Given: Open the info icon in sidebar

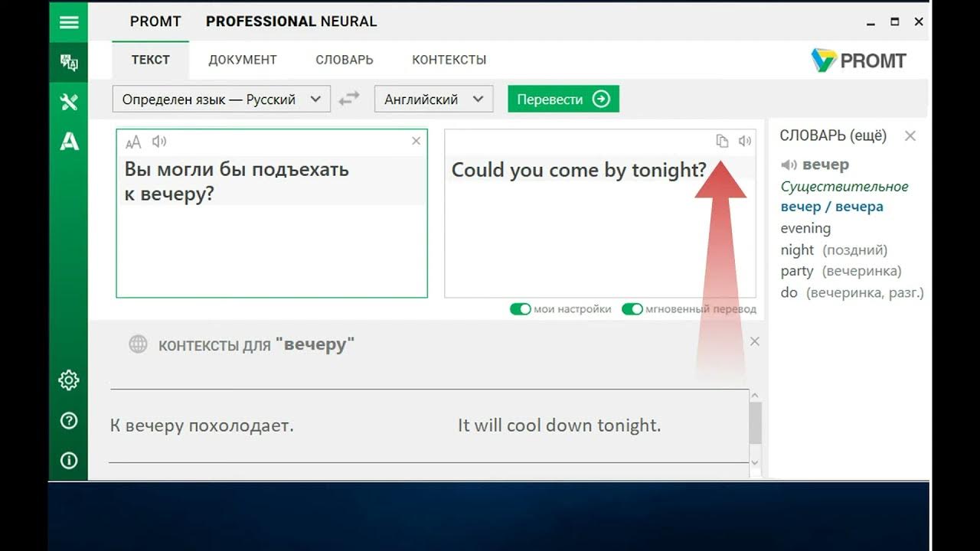Looking at the screenshot, I should [x=69, y=460].
